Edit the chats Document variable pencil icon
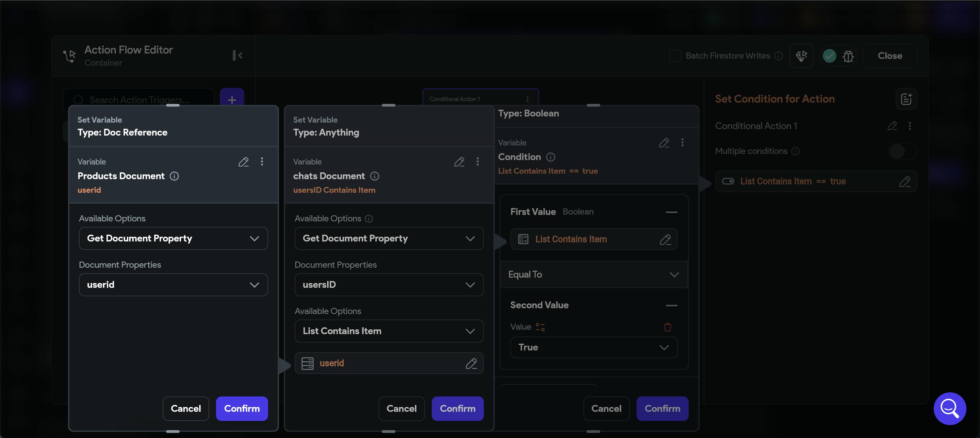The height and width of the screenshot is (438, 980). pyautogui.click(x=459, y=162)
